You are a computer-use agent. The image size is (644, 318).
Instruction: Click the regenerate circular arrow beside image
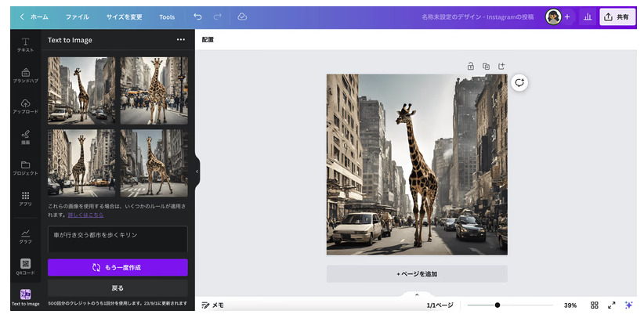click(519, 83)
